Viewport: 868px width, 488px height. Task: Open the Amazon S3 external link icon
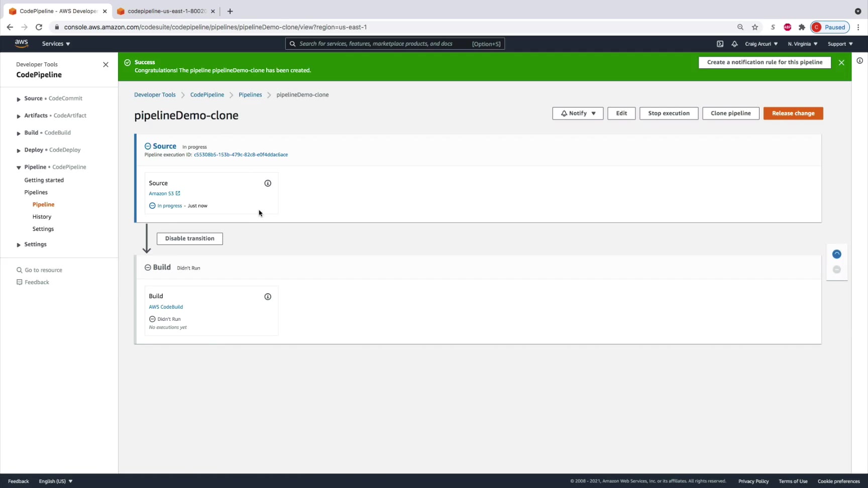tap(178, 193)
